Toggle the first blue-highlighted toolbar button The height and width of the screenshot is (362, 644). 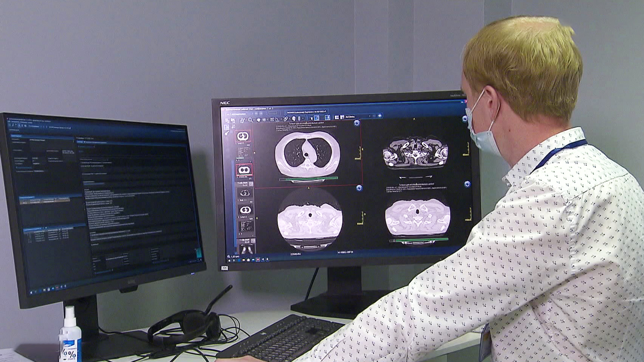pos(317,118)
